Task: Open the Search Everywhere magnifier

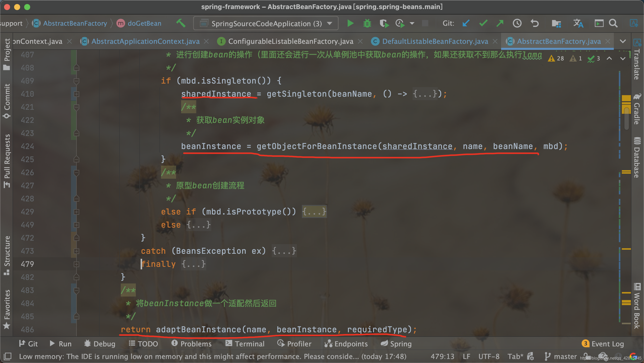Action: (x=613, y=23)
